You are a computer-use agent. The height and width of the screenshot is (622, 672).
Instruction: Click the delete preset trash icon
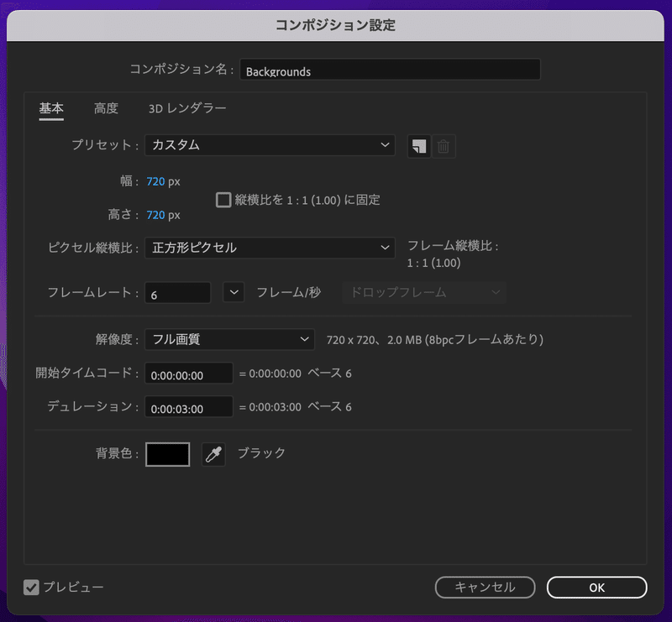[x=444, y=146]
